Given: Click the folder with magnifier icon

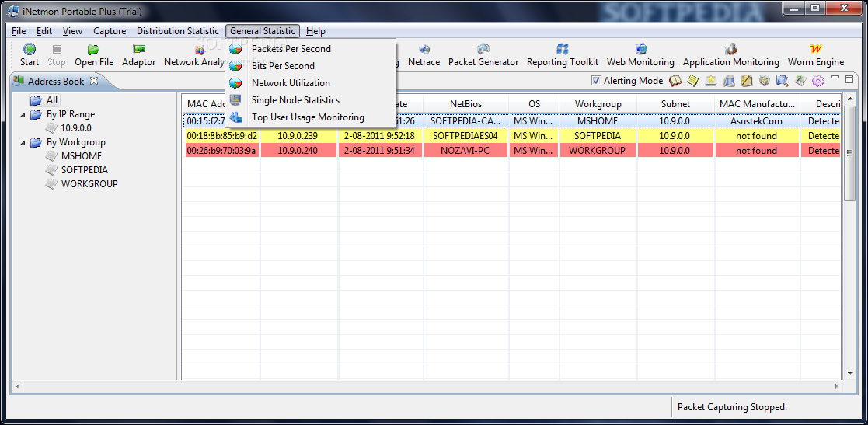Looking at the screenshot, I should tap(783, 81).
